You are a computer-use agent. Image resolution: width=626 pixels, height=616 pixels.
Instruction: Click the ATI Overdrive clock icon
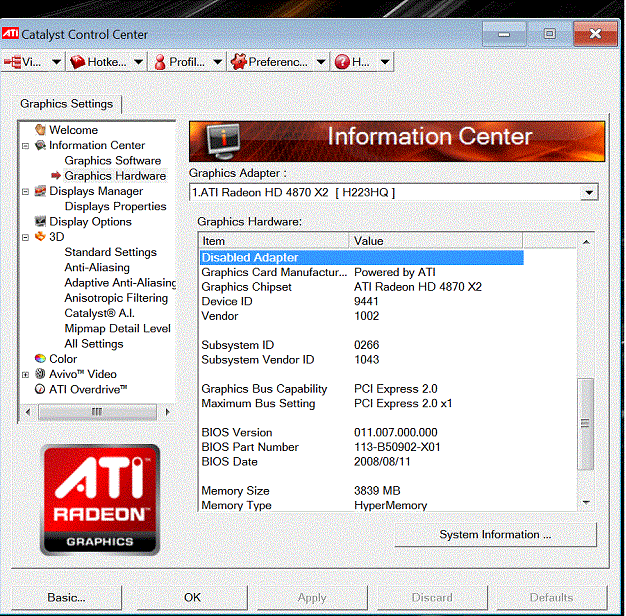coord(40,389)
